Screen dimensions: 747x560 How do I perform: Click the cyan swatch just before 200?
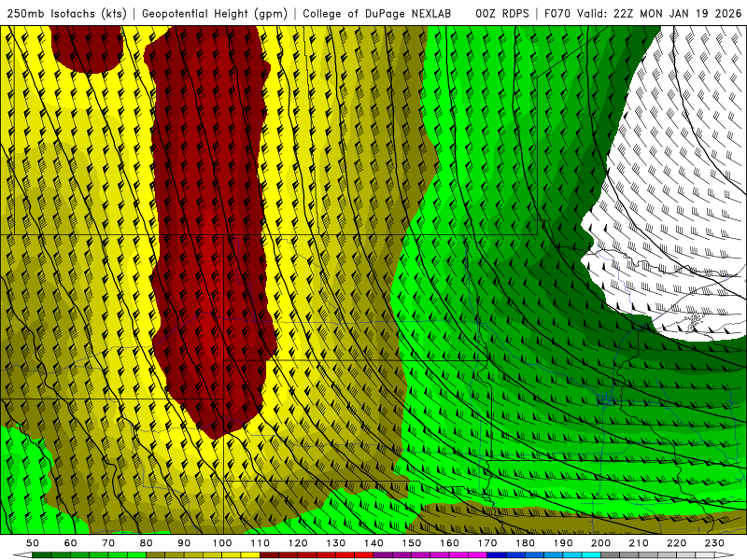pos(591,555)
